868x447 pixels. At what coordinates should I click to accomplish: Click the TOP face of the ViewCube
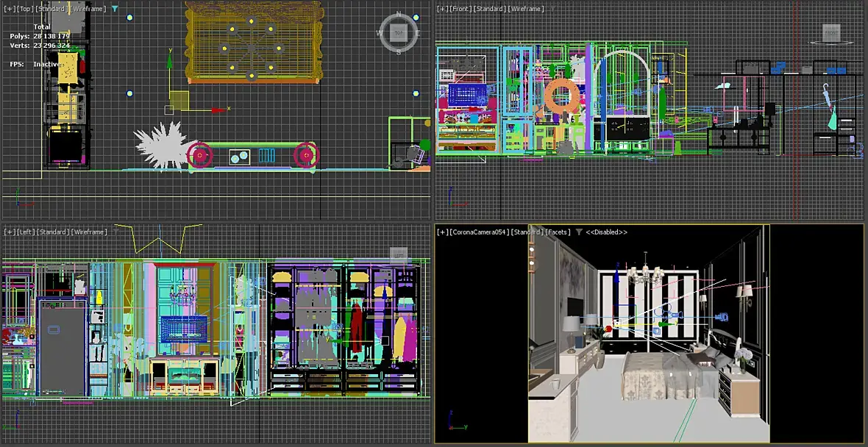coord(398,33)
